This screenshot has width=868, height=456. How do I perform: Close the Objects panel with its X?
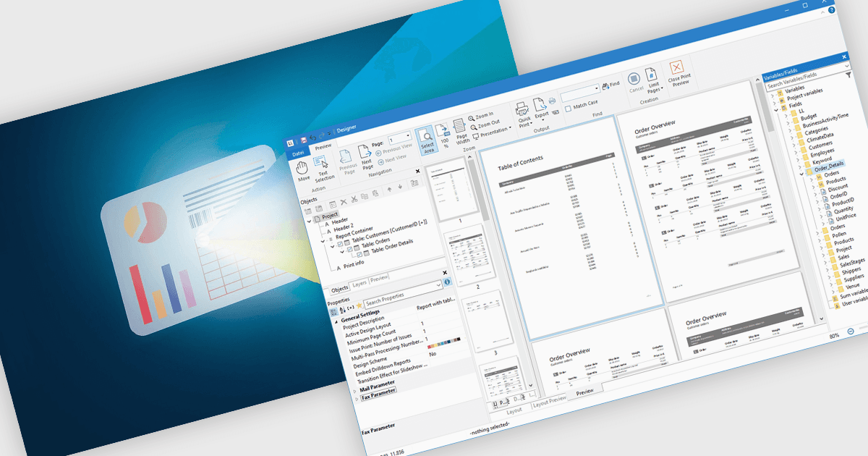click(x=417, y=172)
